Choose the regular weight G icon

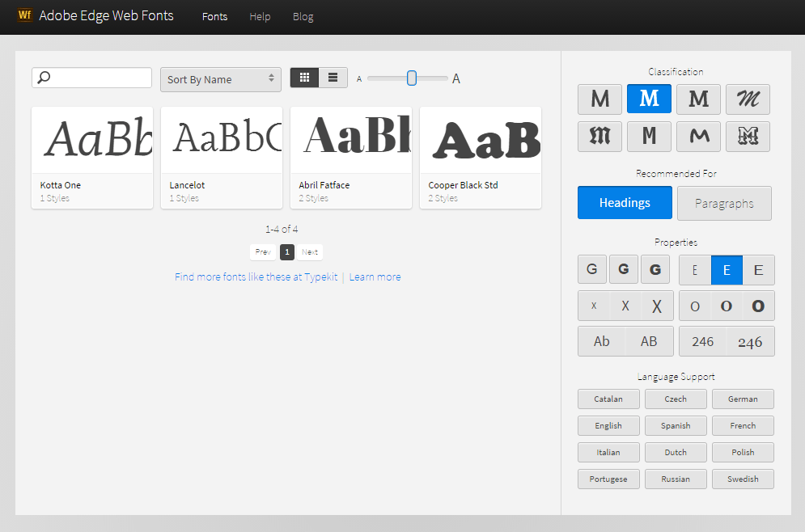click(x=623, y=269)
